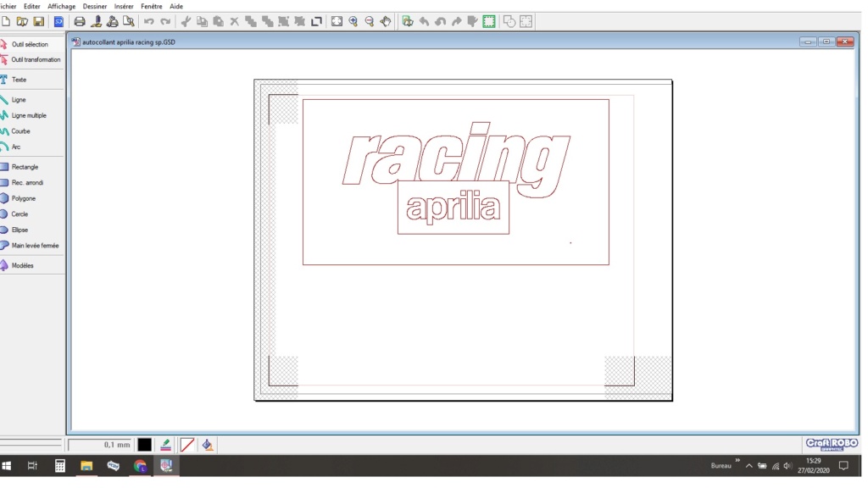Click the black line color swatch
868x488 pixels.
(x=144, y=445)
